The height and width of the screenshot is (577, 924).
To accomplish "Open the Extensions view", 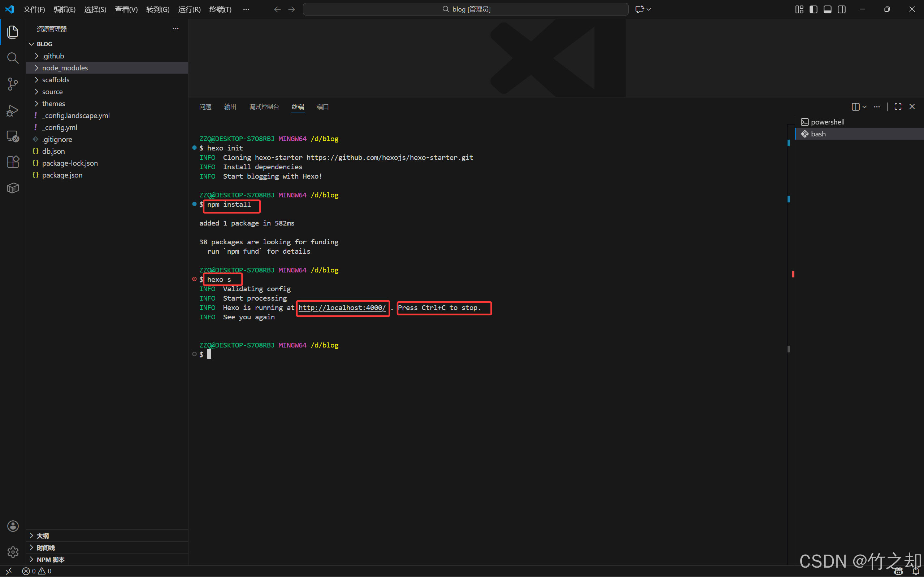I will pyautogui.click(x=13, y=162).
